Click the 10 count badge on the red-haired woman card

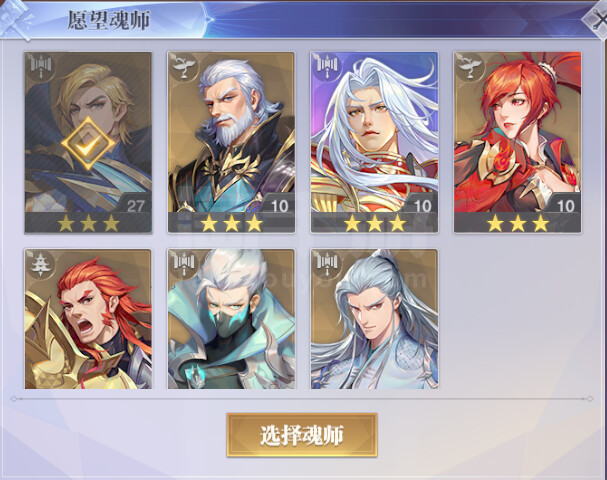565,206
